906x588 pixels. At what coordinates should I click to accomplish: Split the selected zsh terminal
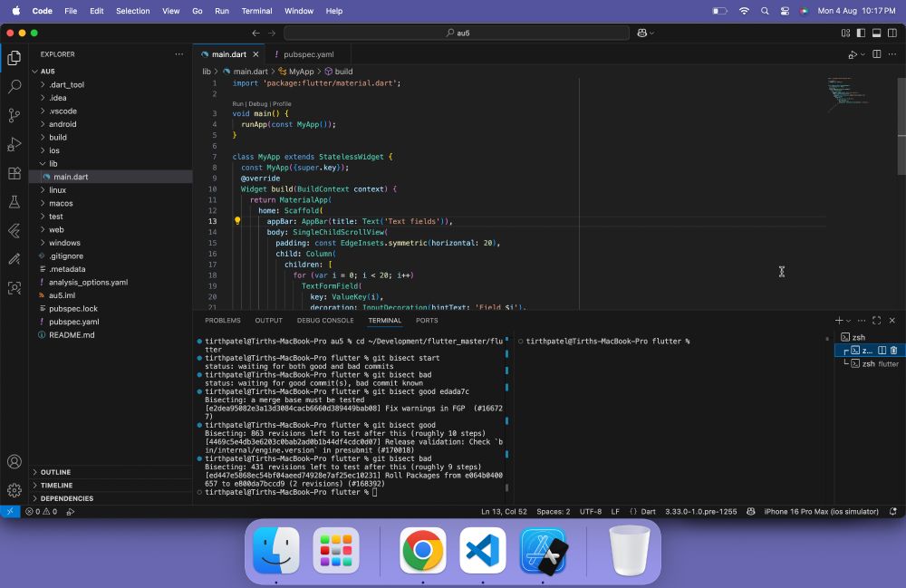coord(882,351)
